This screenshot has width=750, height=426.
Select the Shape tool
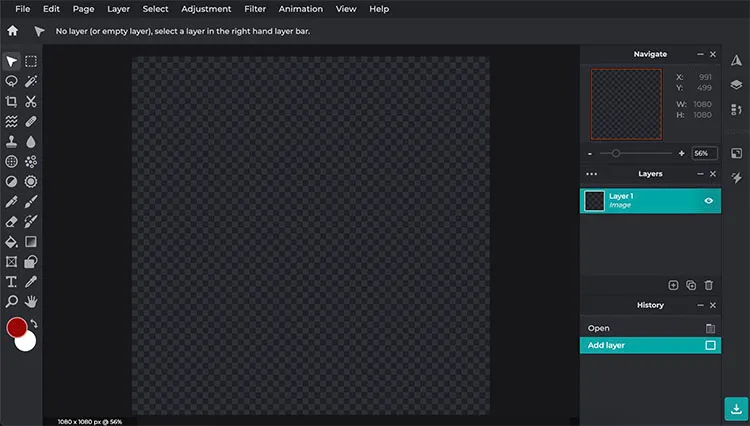(x=31, y=262)
